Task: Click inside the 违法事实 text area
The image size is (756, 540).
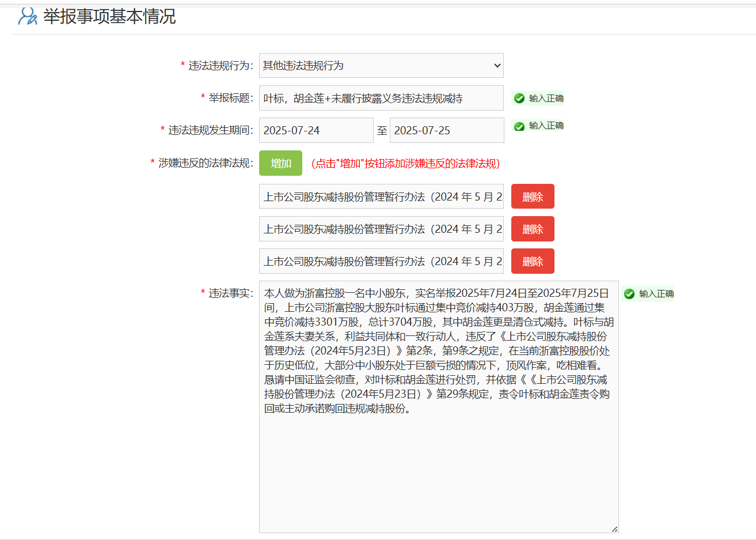Action: coord(439,407)
